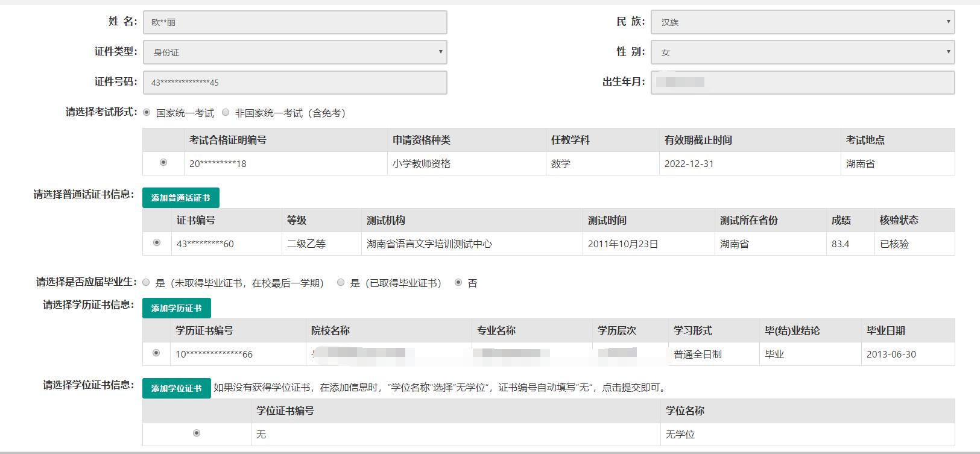Click the 证件号码 input field
This screenshot has width=980, height=454.
point(295,83)
